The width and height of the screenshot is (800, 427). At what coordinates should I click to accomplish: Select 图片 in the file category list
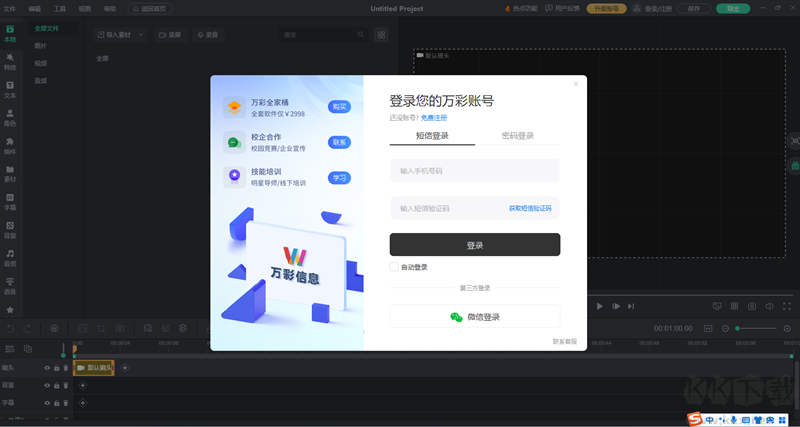41,46
